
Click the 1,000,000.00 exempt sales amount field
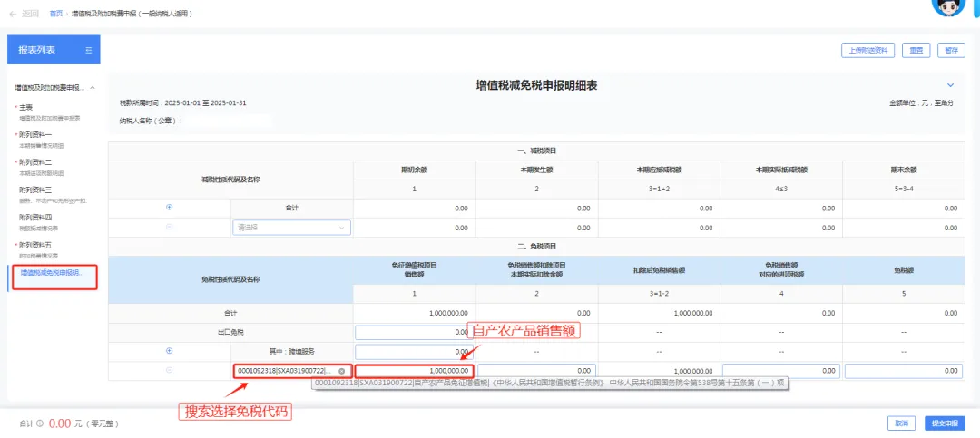(x=414, y=371)
